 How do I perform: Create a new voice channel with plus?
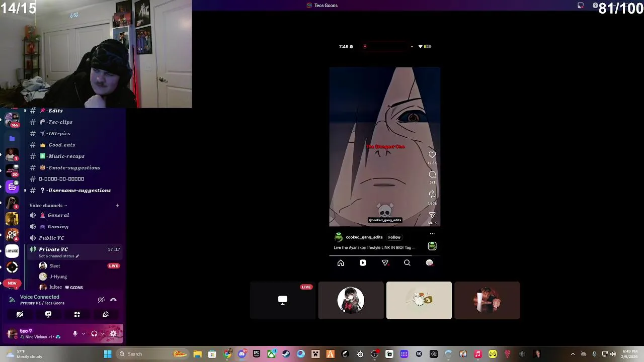tap(117, 206)
